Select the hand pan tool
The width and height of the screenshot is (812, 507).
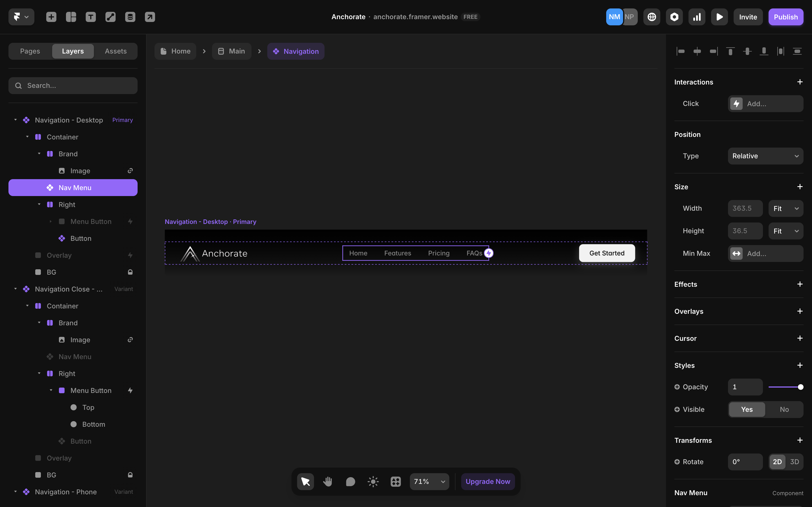click(328, 482)
